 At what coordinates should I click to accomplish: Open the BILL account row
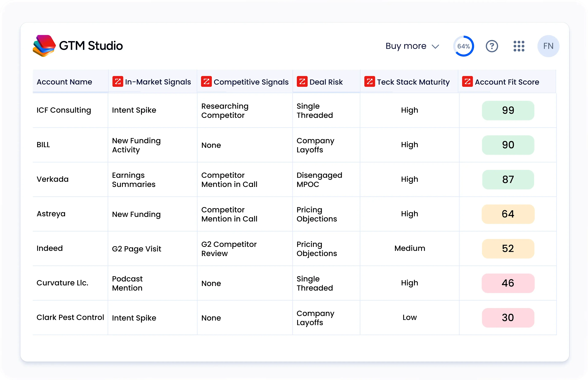(43, 145)
